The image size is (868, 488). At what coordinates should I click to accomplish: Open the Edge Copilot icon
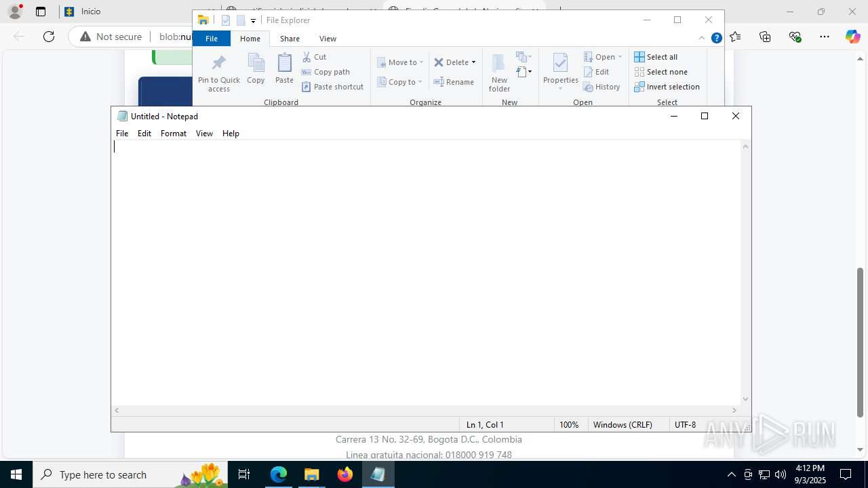(x=852, y=37)
